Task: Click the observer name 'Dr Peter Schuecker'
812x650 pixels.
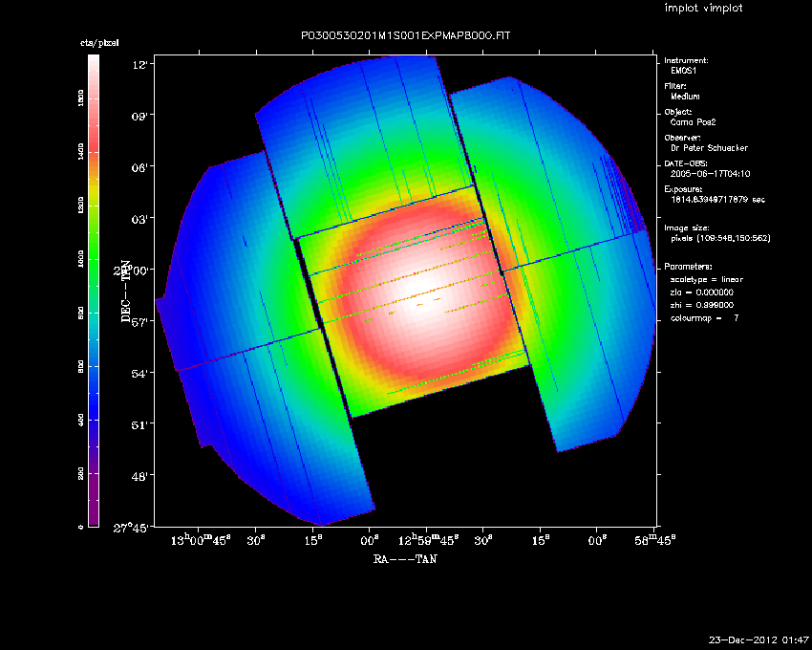Action: [x=709, y=148]
